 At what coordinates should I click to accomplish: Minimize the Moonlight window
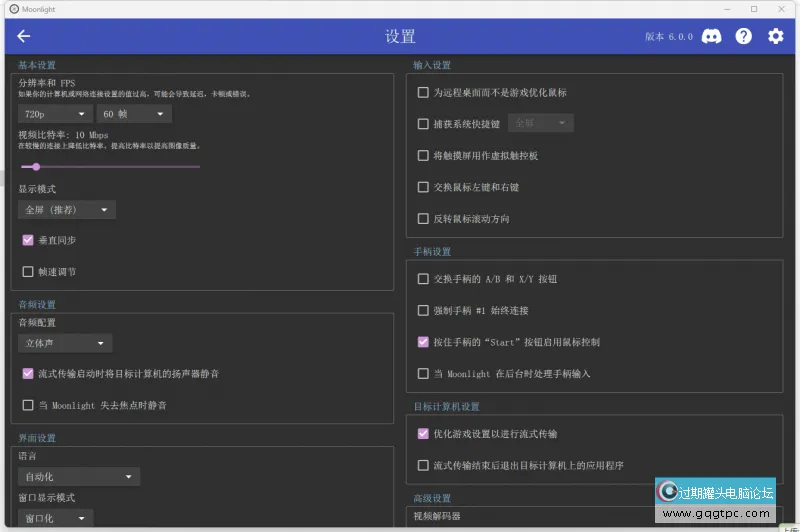[x=727, y=9]
